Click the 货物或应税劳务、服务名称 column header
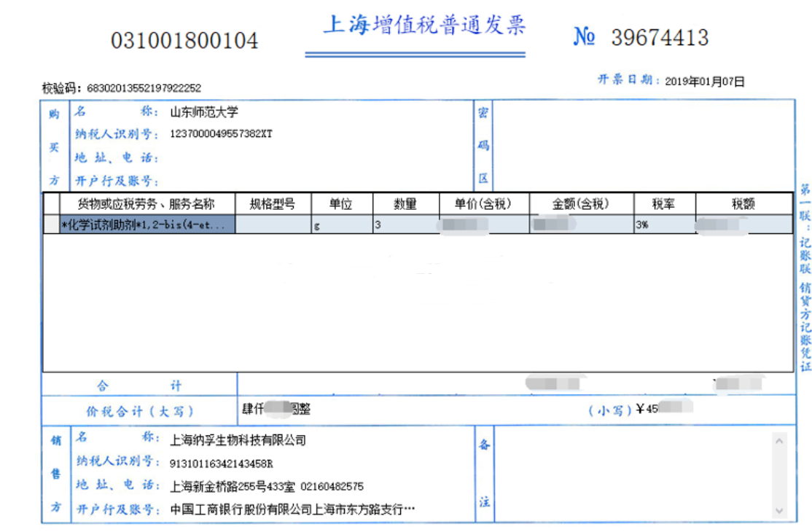The image size is (812, 532). click(x=147, y=205)
